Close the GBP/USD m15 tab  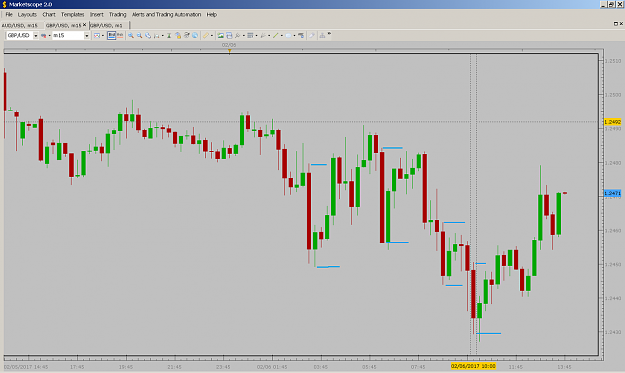tap(85, 25)
